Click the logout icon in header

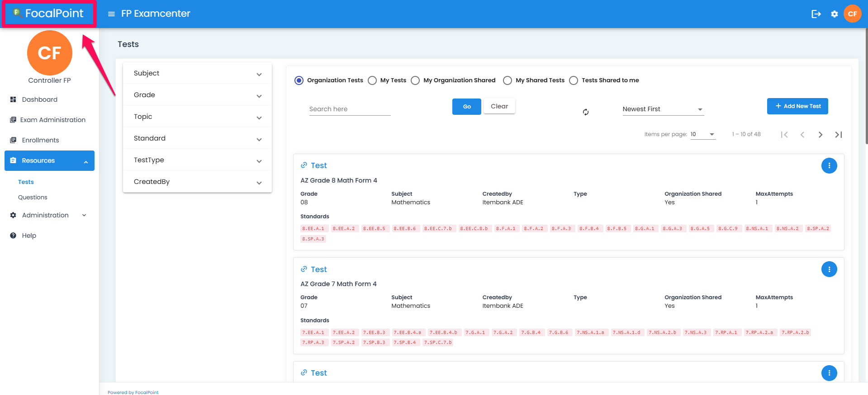pyautogui.click(x=816, y=14)
